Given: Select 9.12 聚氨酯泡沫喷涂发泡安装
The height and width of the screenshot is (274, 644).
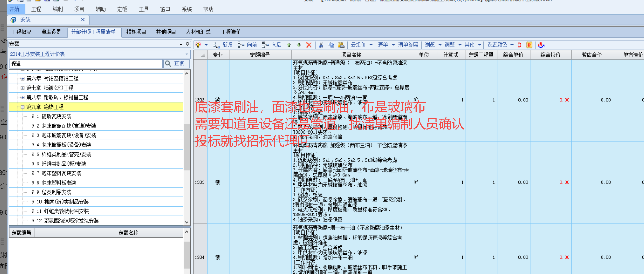Looking at the screenshot, I should (x=65, y=221).
